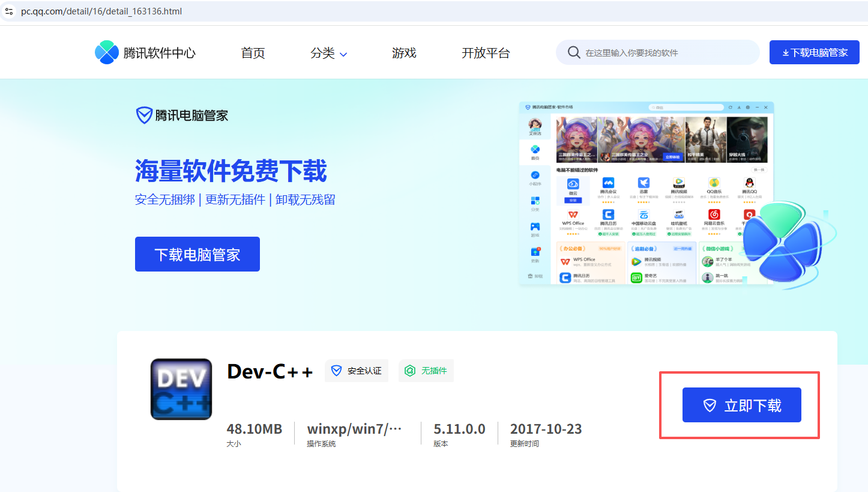Screen dimensions: 868x492
Task: Click the 海量软件免费下载 headline
Action: tap(231, 171)
